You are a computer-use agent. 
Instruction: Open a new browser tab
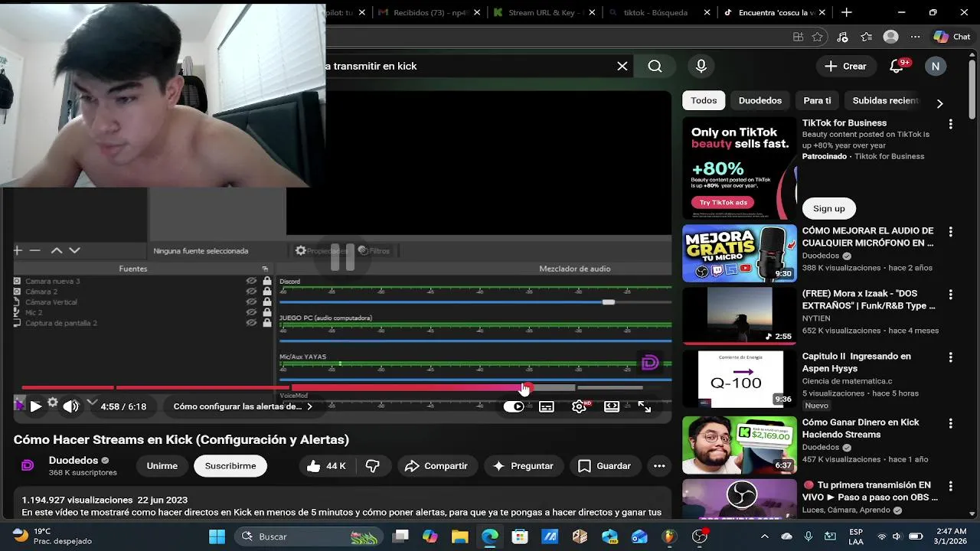(x=846, y=12)
